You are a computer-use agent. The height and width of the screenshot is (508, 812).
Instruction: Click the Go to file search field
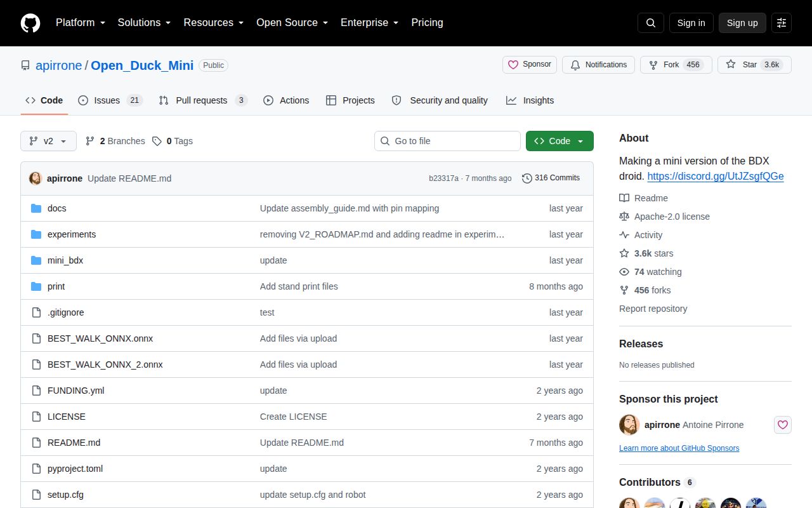pyautogui.click(x=447, y=141)
